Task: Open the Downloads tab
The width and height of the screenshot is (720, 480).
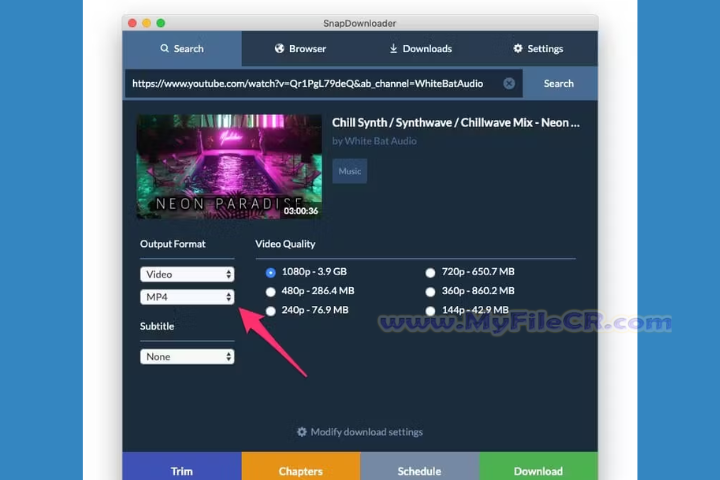Action: pos(420,49)
